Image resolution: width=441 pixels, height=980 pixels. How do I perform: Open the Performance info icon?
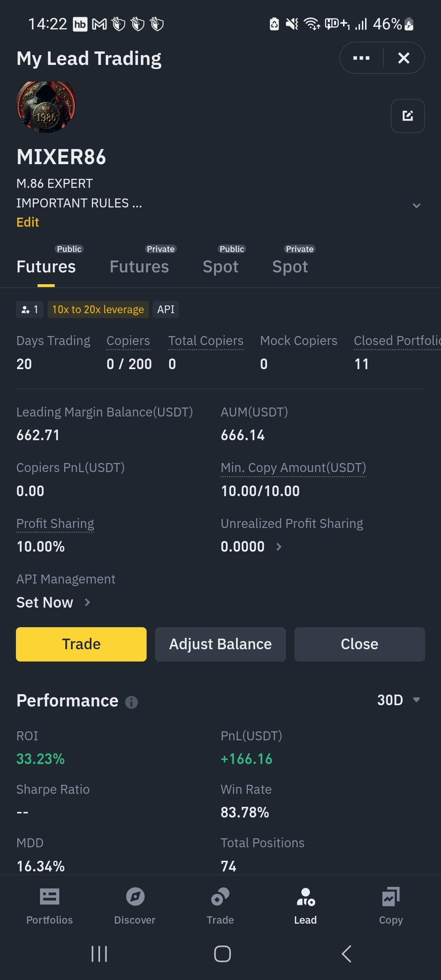pyautogui.click(x=131, y=702)
